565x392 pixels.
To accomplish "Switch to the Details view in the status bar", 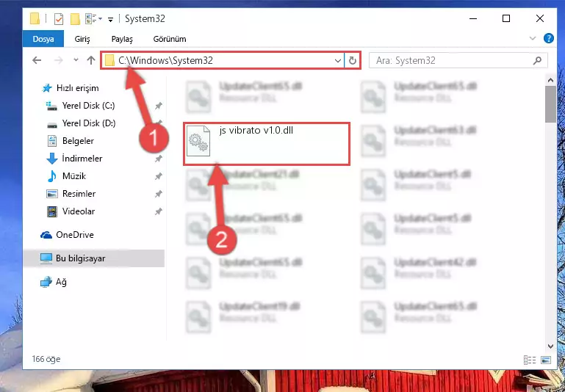I will [529, 360].
